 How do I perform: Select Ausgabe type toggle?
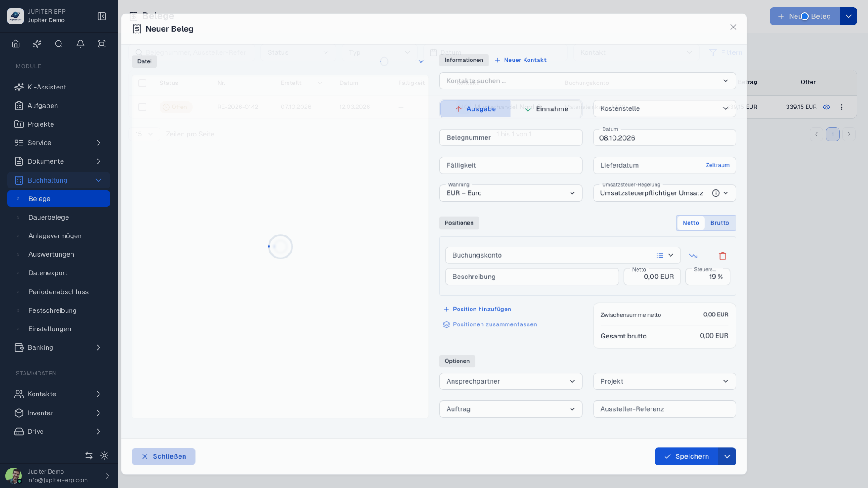pos(476,109)
